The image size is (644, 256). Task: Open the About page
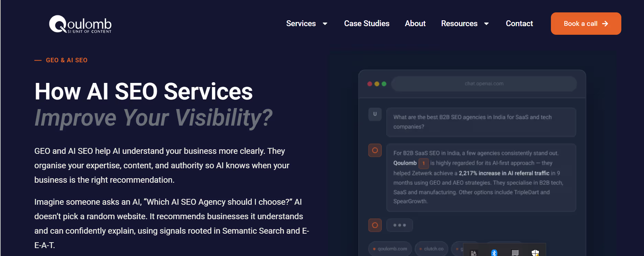tap(415, 23)
